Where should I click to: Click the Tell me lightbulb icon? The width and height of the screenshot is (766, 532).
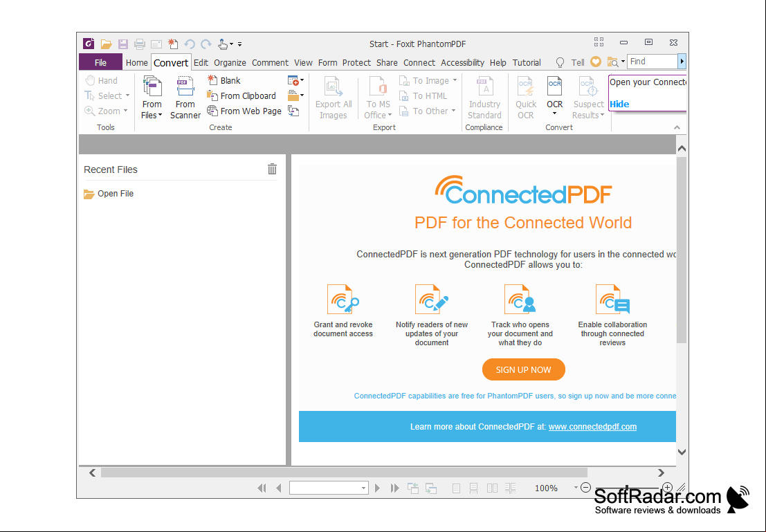coord(560,62)
